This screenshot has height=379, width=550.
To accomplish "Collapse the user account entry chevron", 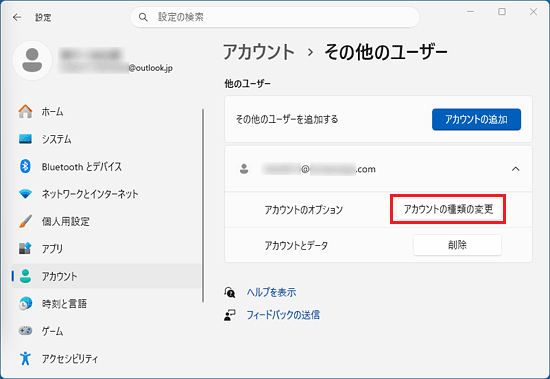I will (x=515, y=169).
